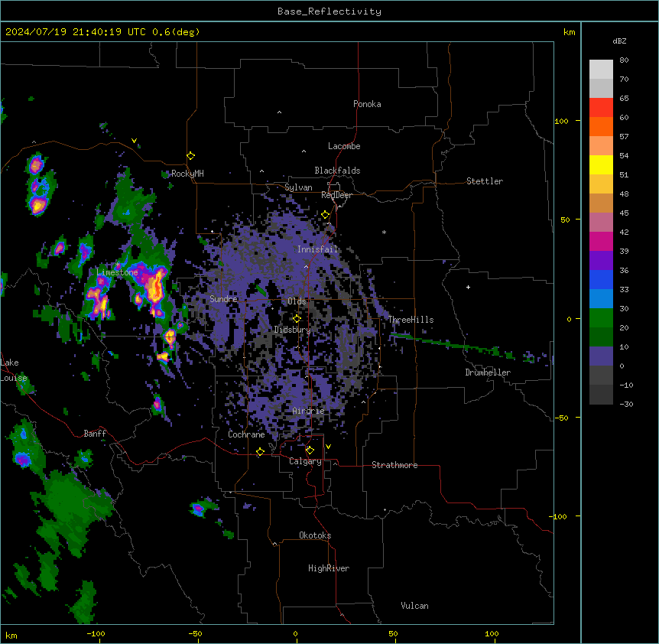Click the Limestone label
Image resolution: width=659 pixels, height=644 pixels.
117,272
